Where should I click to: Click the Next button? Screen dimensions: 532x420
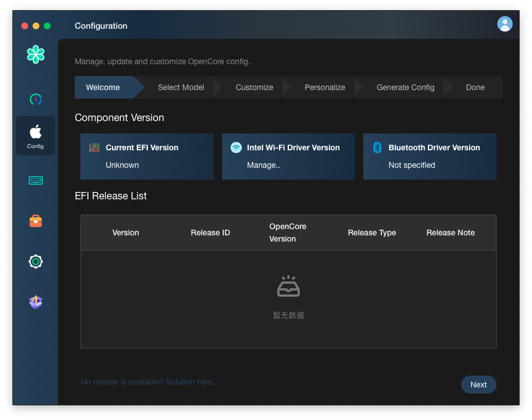tap(479, 385)
